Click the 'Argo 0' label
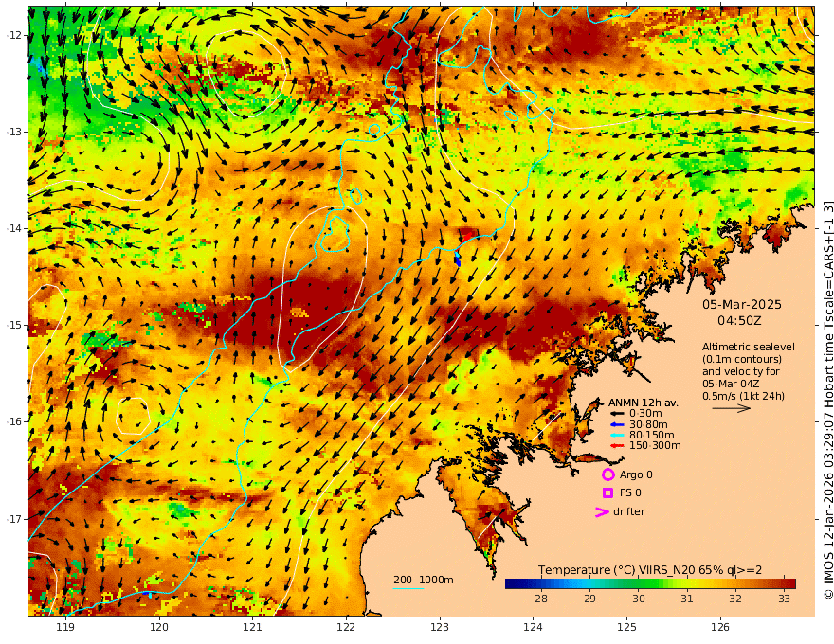Image resolution: width=834 pixels, height=644 pixels. [636, 475]
